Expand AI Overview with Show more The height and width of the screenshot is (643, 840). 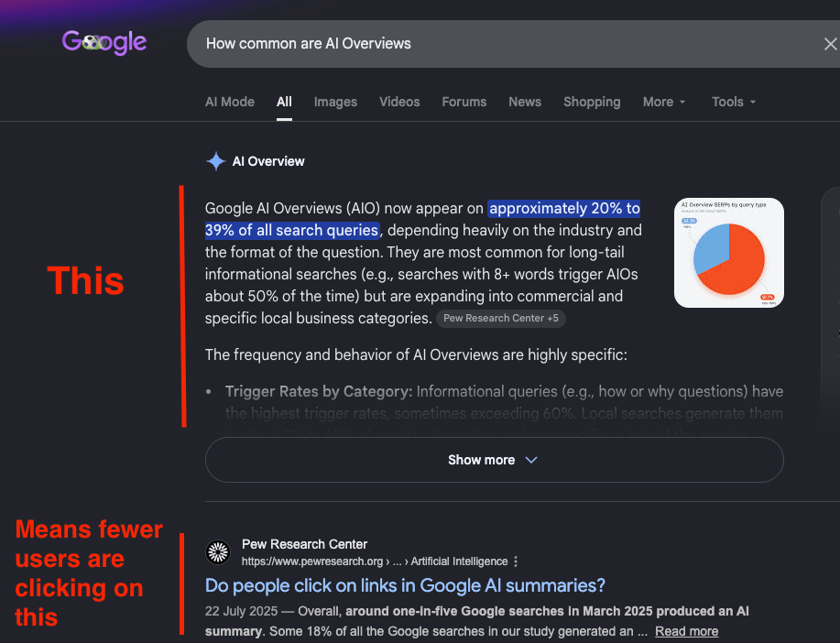494,460
